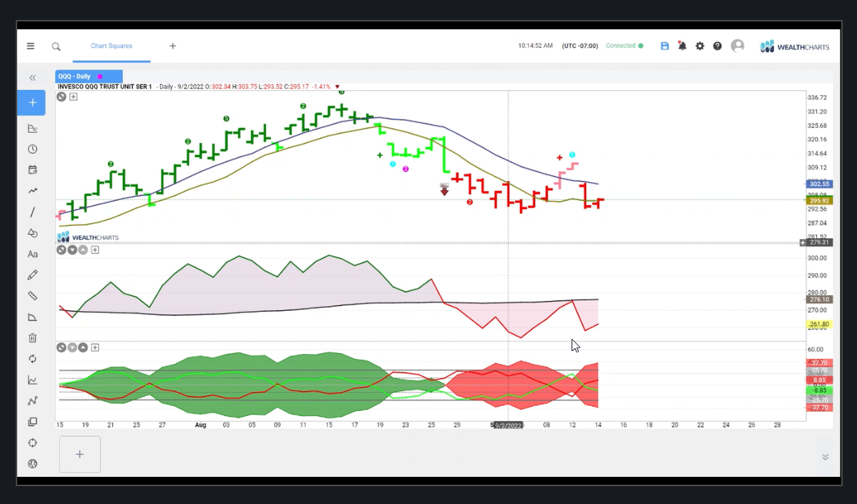
Task: Toggle the crosshair target icon
Action: [x=33, y=443]
